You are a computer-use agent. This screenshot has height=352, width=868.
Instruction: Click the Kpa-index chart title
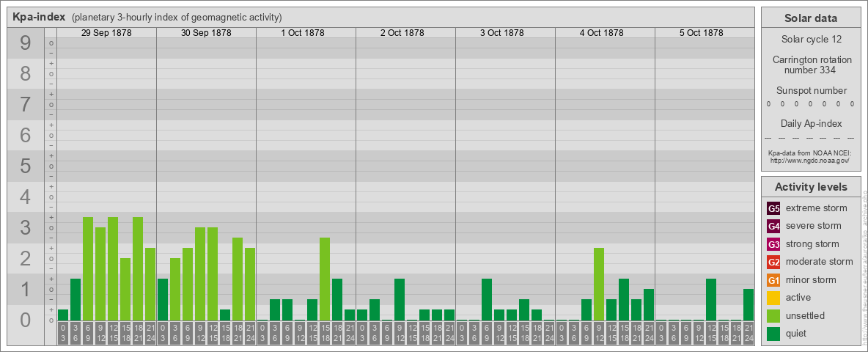point(39,17)
